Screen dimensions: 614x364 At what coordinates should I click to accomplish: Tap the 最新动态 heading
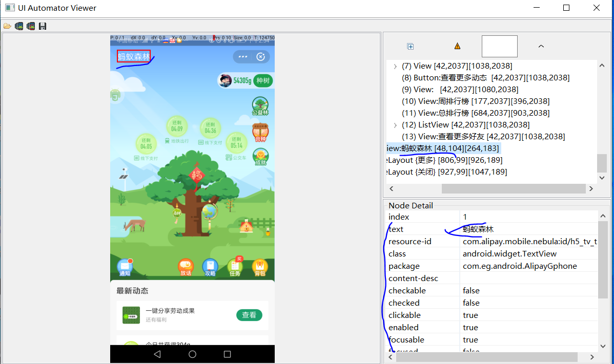click(132, 290)
